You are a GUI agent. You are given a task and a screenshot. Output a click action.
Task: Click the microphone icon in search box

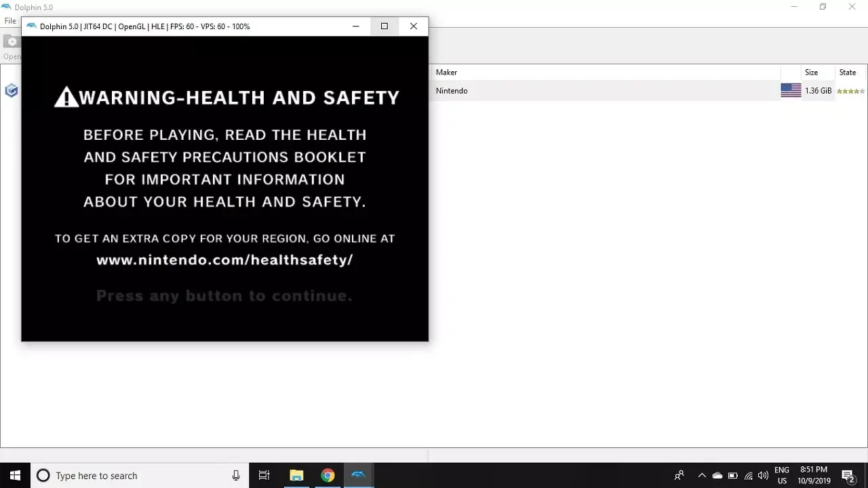236,475
